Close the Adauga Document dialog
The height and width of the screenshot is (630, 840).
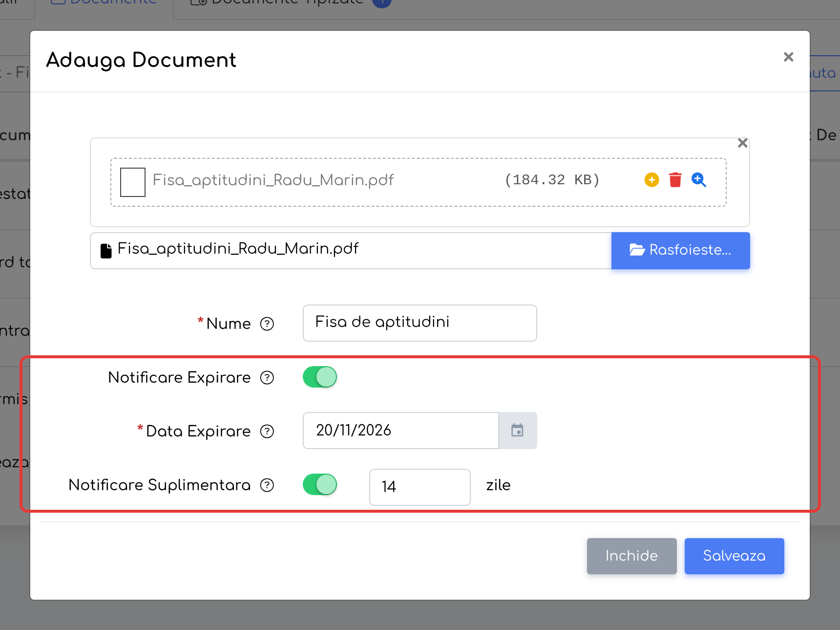(x=788, y=57)
